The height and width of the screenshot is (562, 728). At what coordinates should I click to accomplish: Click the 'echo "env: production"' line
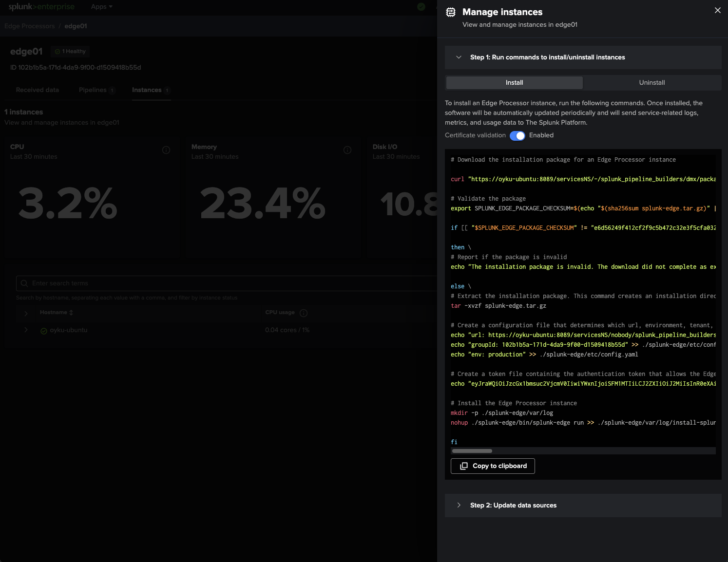(x=544, y=355)
